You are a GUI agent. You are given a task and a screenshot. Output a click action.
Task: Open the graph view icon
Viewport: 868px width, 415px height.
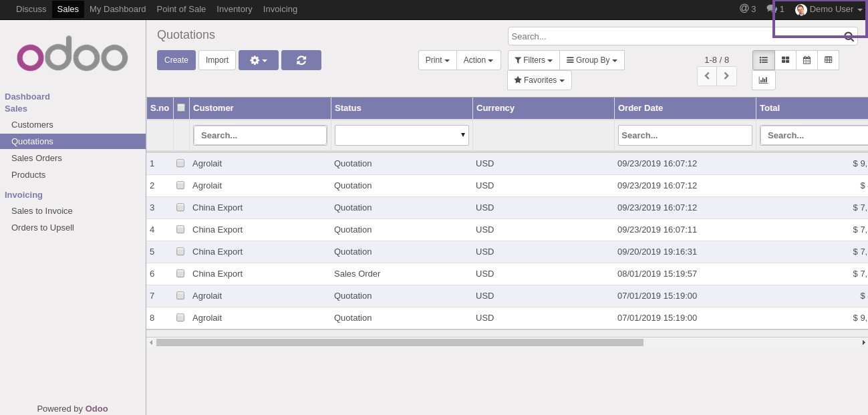pos(763,80)
